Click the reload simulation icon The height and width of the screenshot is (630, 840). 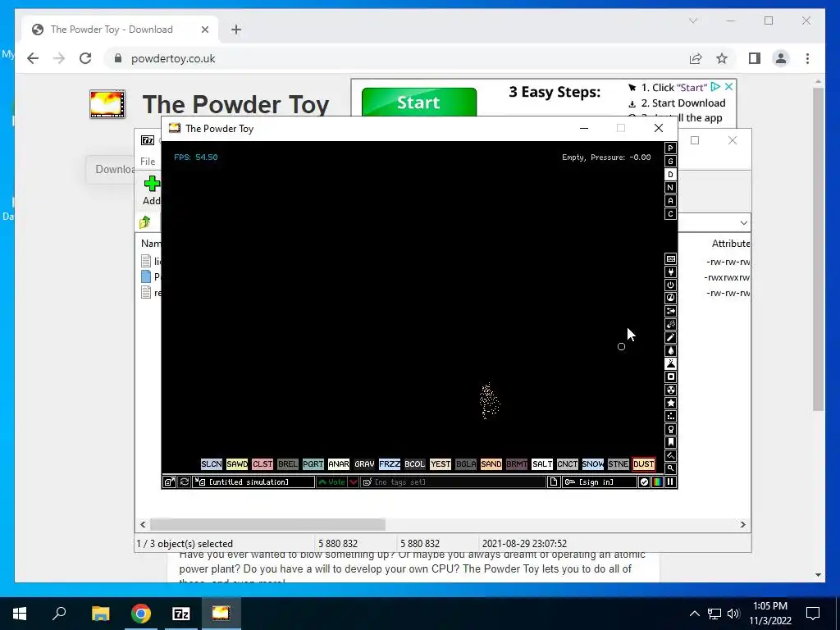[185, 482]
